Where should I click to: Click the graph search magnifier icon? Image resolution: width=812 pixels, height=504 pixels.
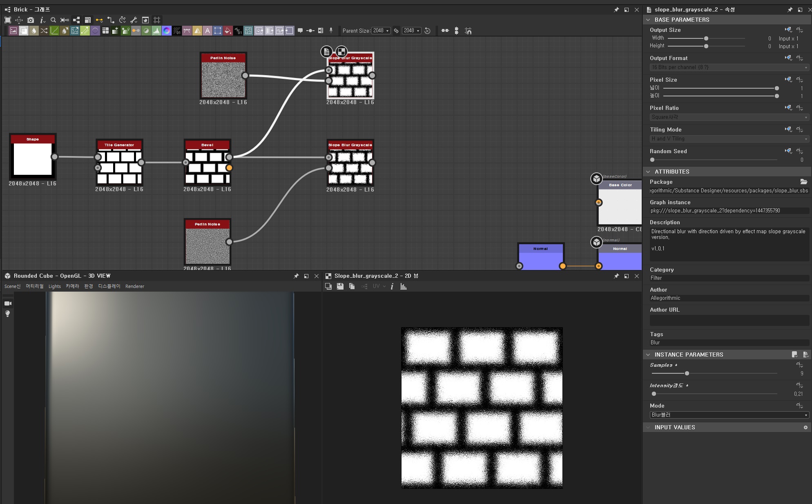(x=53, y=20)
